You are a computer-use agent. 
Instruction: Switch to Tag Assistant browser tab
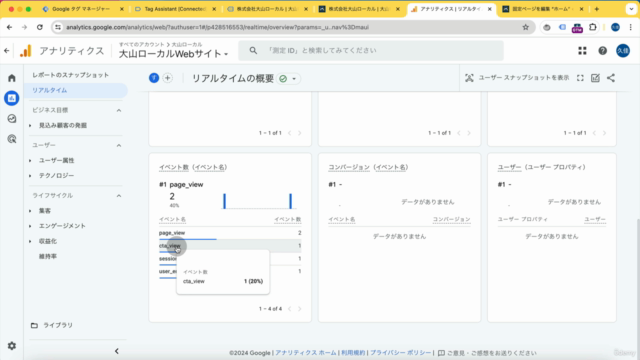click(x=176, y=9)
